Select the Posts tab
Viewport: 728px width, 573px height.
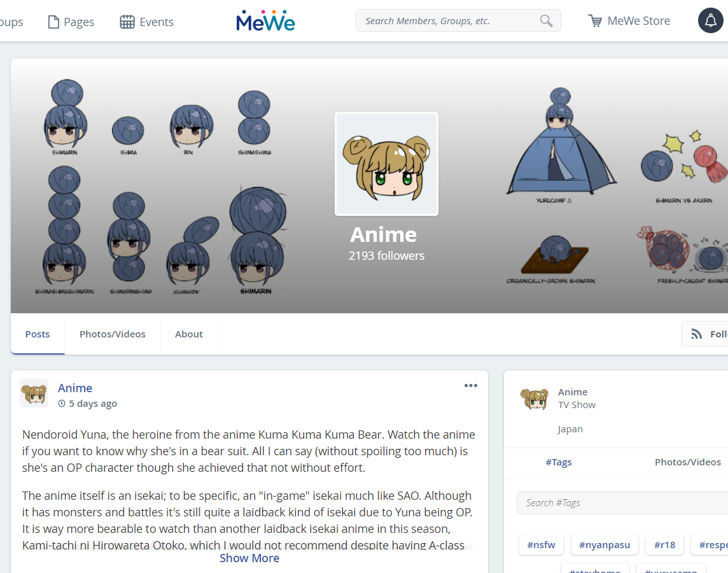38,334
